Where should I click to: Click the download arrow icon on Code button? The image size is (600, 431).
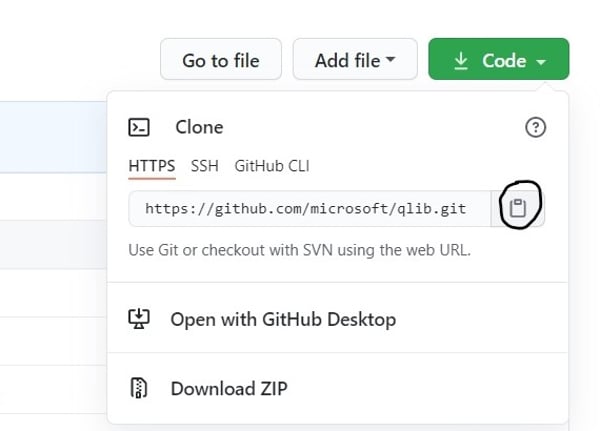point(461,61)
